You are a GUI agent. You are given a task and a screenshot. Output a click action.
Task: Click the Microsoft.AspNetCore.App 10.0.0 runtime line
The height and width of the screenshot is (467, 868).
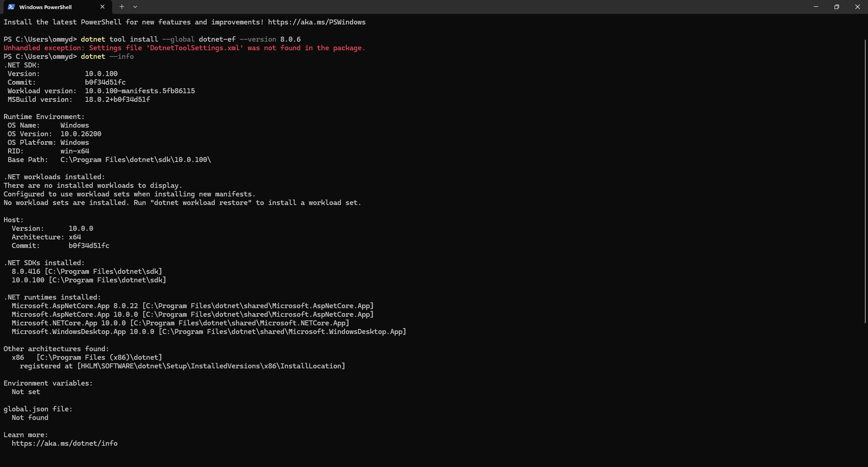[x=193, y=315]
